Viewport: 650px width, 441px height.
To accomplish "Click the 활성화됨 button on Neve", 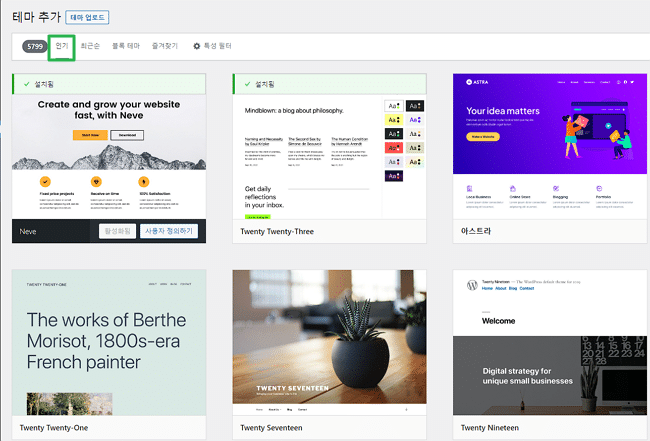I will (117, 231).
